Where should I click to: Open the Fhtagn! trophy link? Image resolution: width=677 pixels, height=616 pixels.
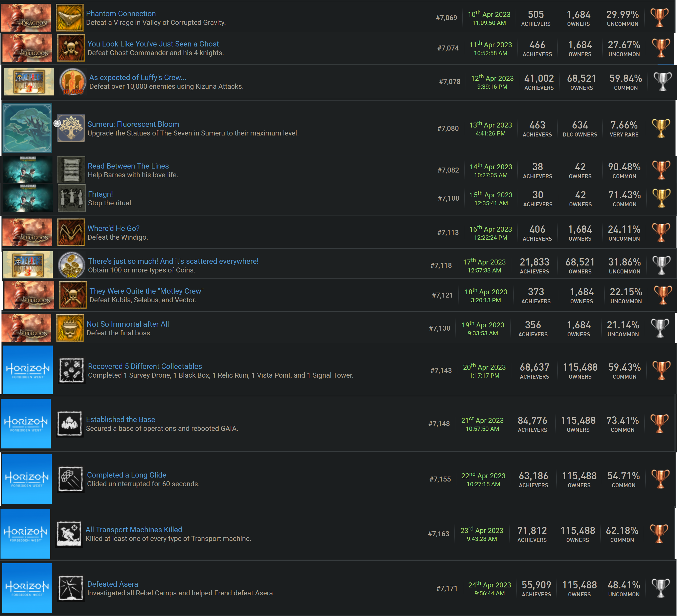click(100, 194)
